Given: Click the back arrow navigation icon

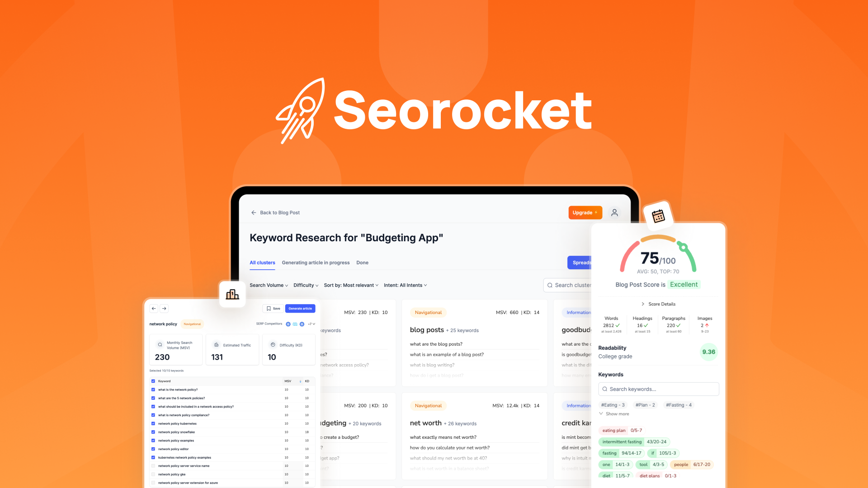Looking at the screenshot, I should [154, 308].
